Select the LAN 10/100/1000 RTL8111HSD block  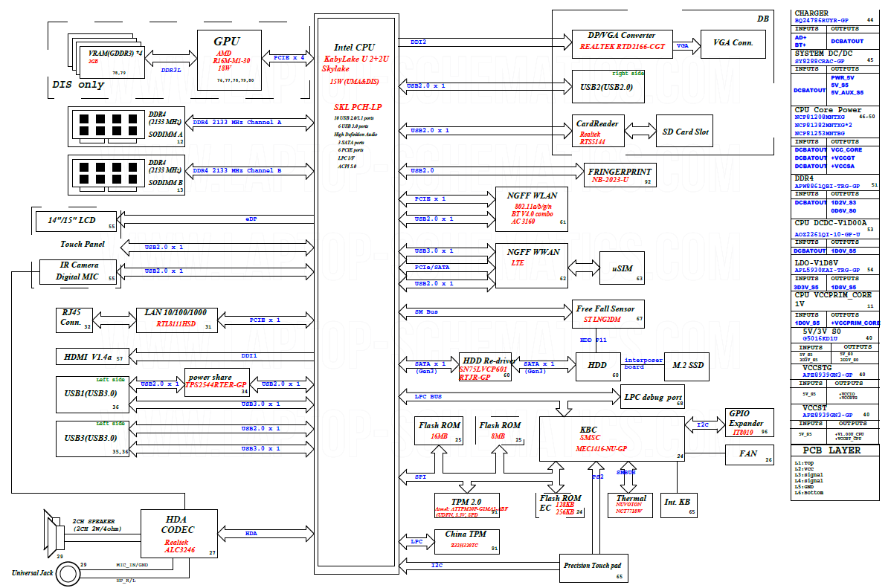(177, 320)
